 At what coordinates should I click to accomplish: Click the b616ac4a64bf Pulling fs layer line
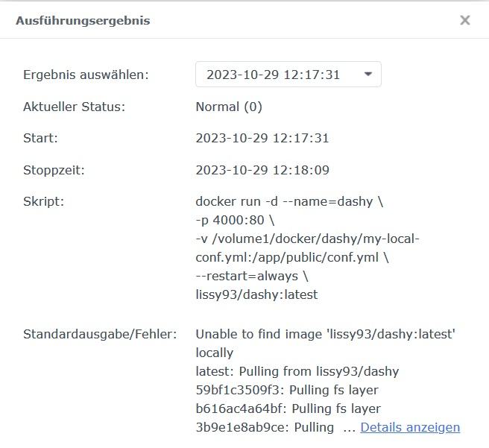click(x=288, y=408)
